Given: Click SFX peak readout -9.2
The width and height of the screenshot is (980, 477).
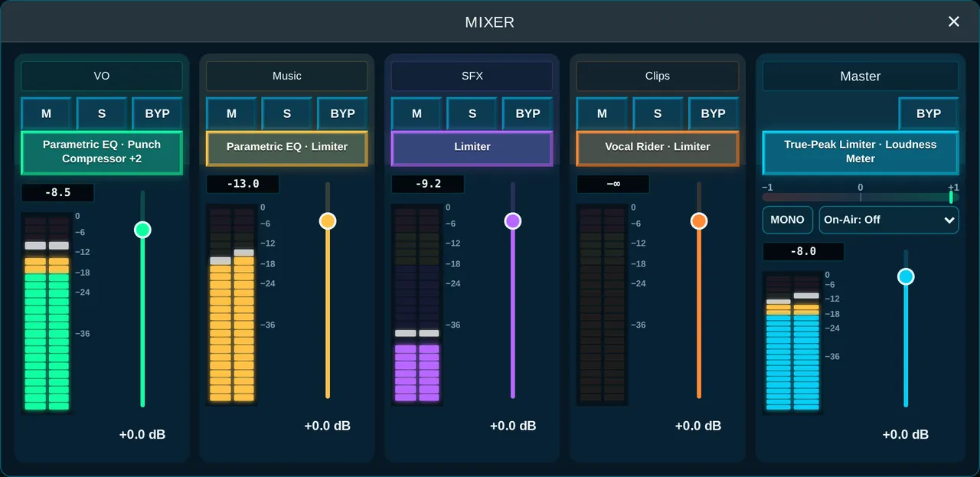Looking at the screenshot, I should (428, 184).
